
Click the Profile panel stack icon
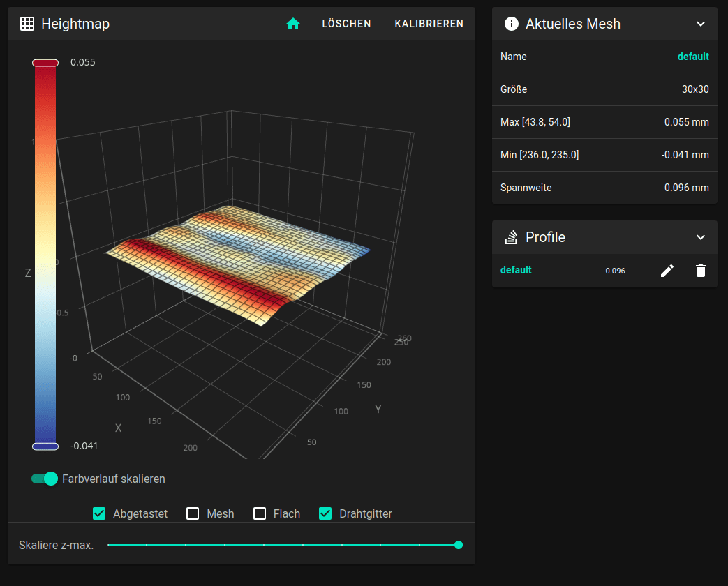click(x=511, y=237)
